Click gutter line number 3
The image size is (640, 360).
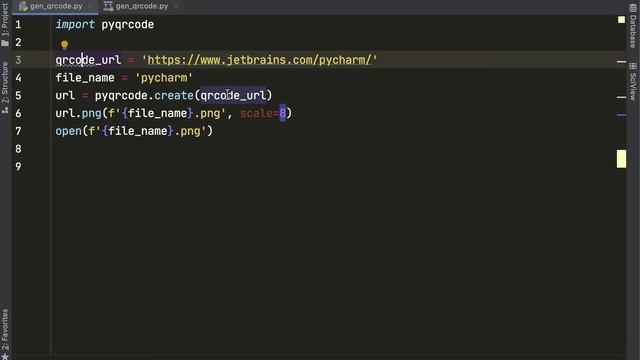18,60
